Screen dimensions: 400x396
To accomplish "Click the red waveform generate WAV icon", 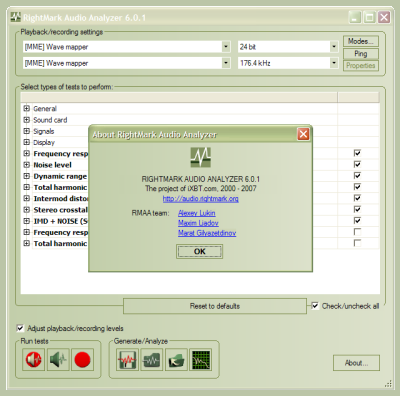I will coord(127,360).
